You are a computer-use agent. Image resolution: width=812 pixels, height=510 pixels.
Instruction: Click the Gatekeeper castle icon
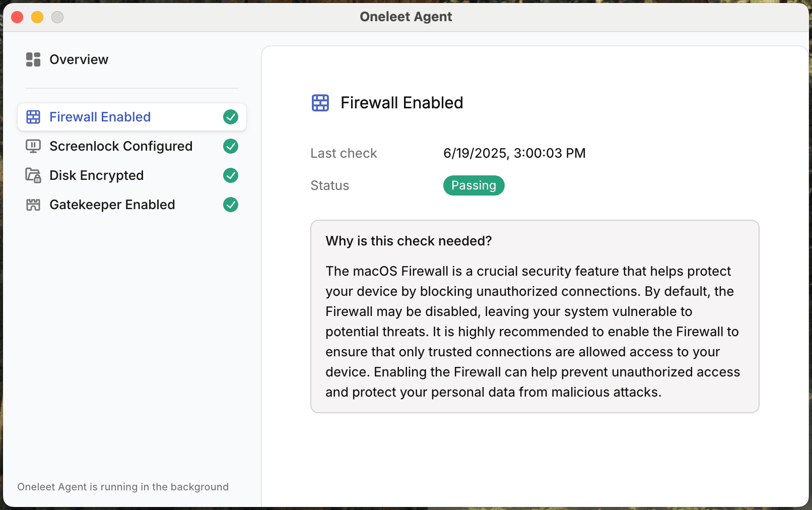(33, 205)
